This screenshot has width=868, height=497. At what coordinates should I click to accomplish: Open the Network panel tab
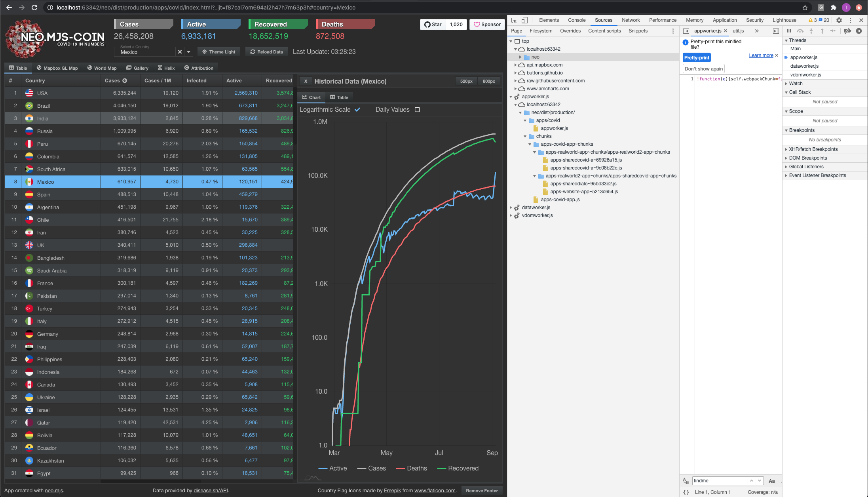(631, 20)
